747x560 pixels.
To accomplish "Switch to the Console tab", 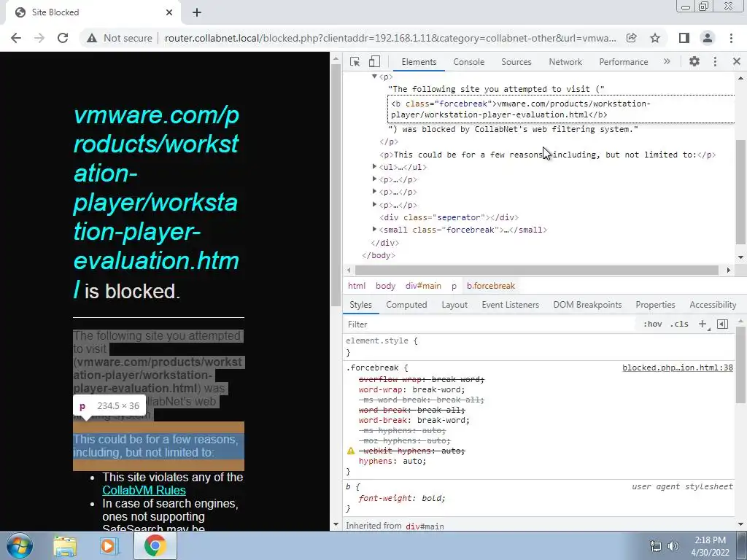I will point(469,62).
